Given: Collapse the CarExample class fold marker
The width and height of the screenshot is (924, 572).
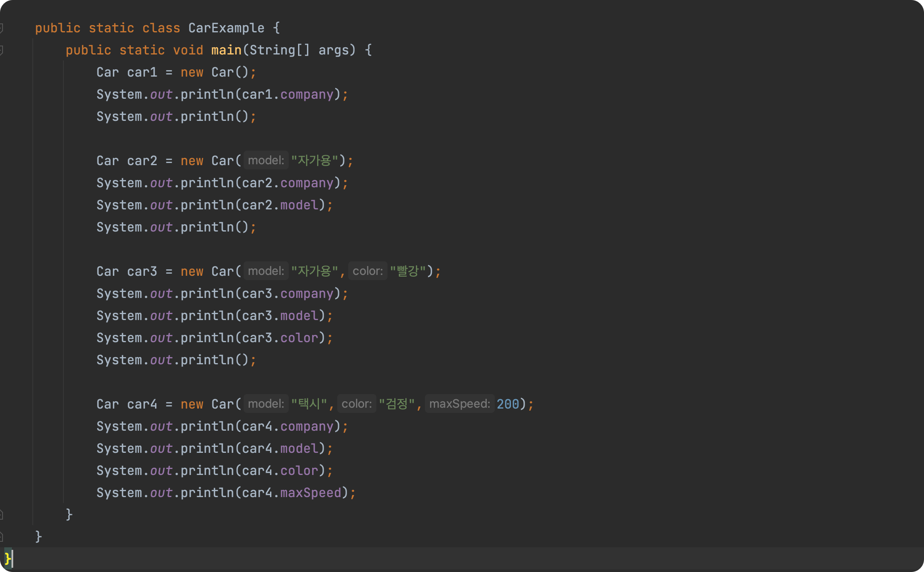Looking at the screenshot, I should [2, 28].
